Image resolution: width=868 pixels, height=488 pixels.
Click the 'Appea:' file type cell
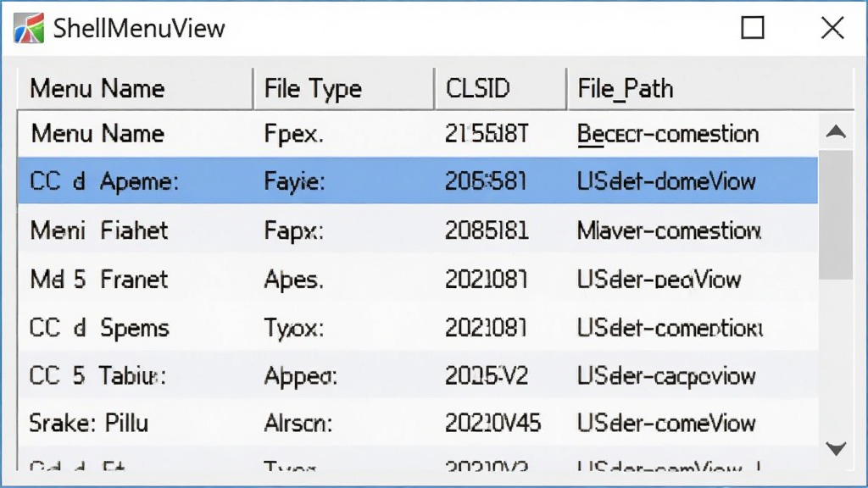(301, 377)
